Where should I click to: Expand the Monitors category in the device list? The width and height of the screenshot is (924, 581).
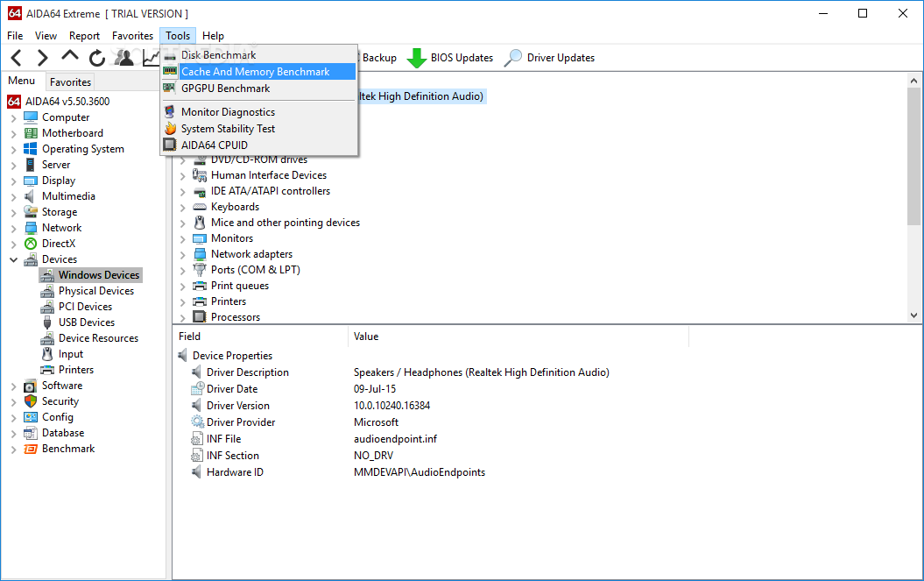(x=183, y=239)
